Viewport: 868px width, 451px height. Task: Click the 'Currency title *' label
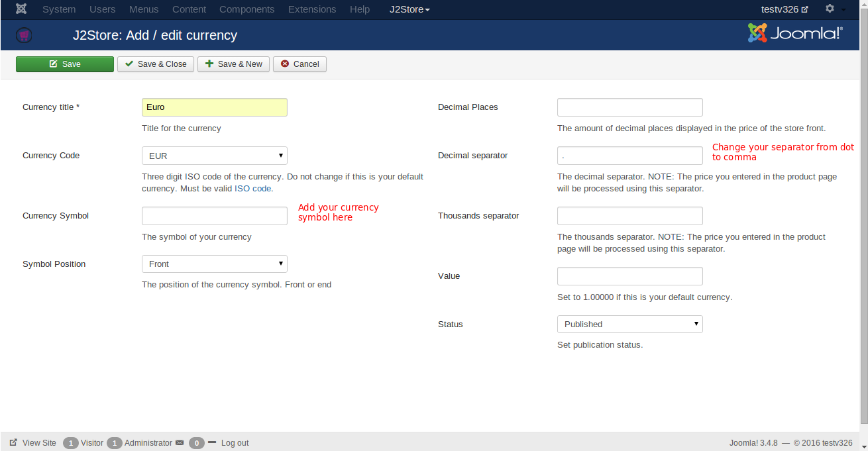coord(51,107)
